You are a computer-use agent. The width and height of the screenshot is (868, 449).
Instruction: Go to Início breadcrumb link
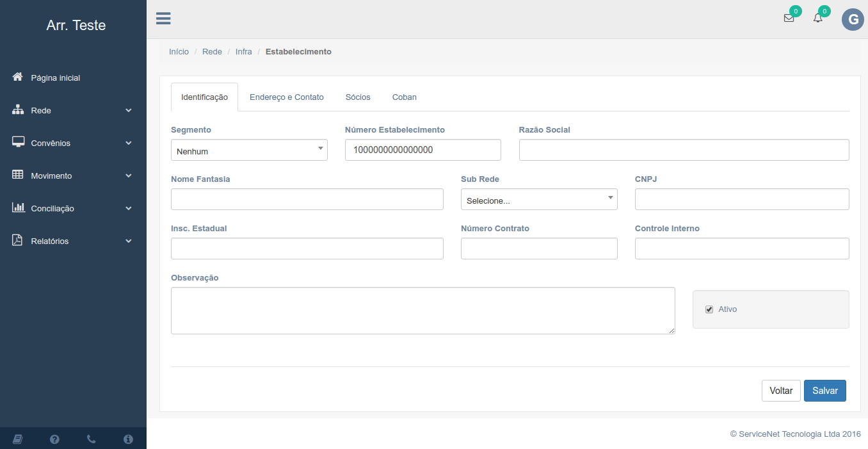[x=179, y=51]
